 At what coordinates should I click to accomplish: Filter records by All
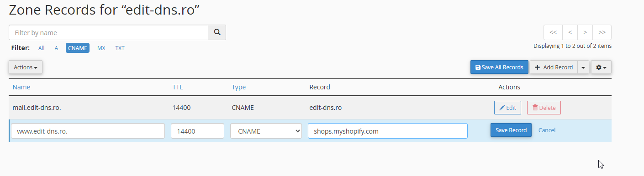click(x=42, y=48)
